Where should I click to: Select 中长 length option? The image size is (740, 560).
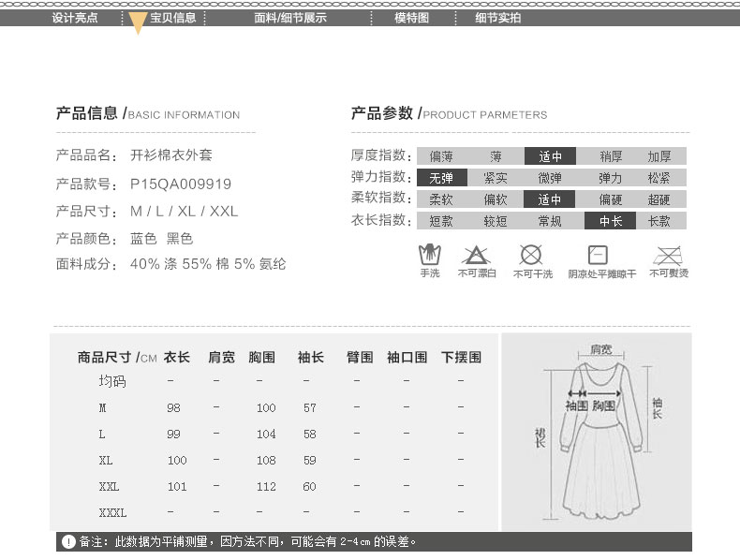pyautogui.click(x=611, y=221)
